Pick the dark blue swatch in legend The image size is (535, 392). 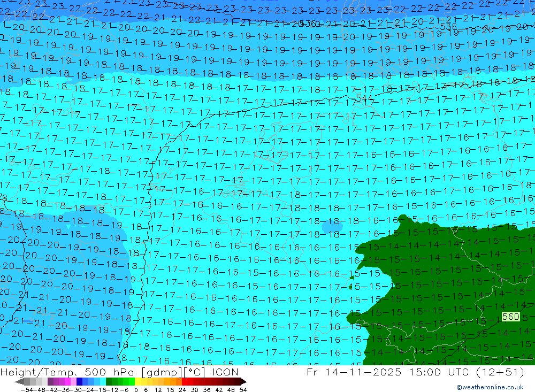tap(79, 382)
